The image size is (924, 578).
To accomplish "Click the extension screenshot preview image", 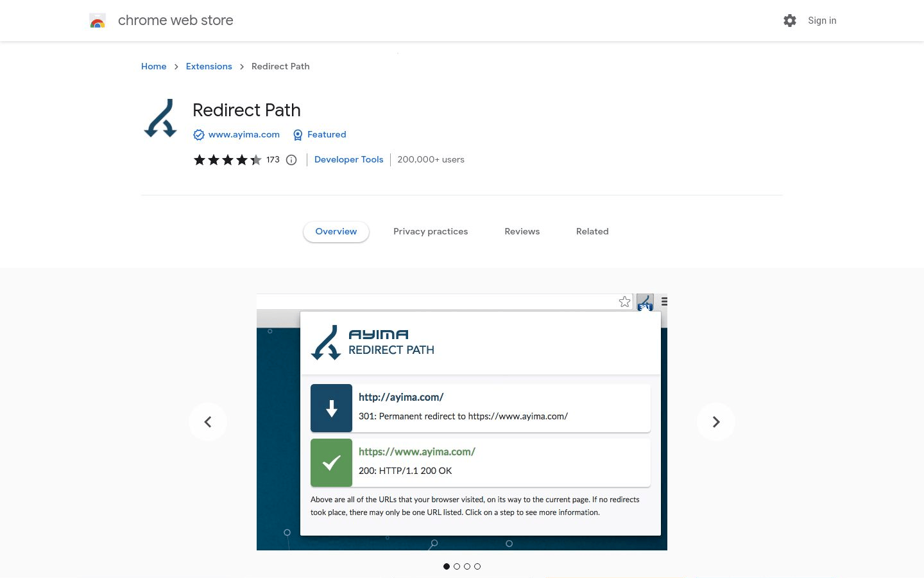I will point(462,422).
